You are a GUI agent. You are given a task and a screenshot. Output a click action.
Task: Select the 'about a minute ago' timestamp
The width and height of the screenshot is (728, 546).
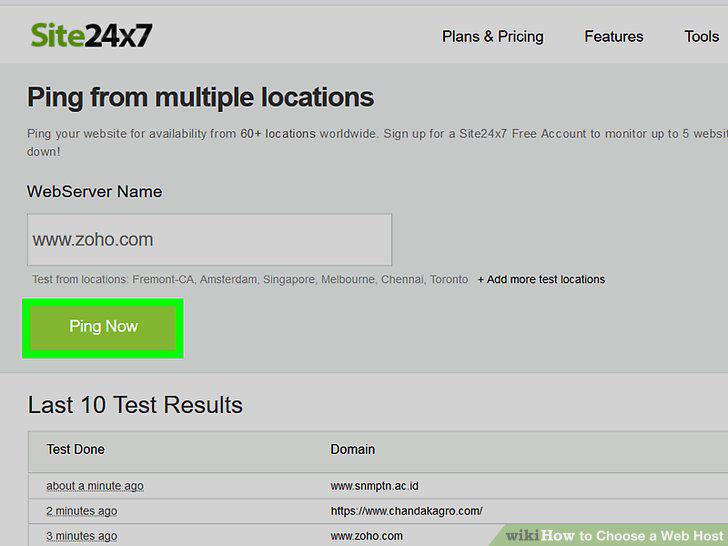[95, 486]
